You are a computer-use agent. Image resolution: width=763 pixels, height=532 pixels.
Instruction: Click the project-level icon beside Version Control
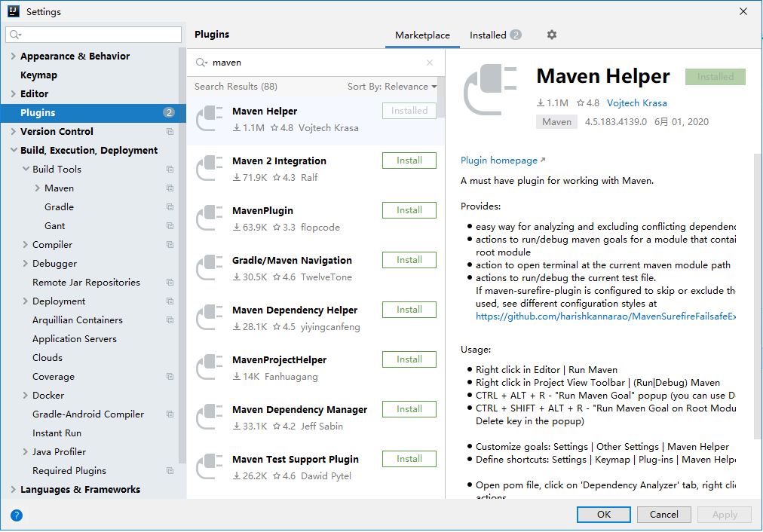pyautogui.click(x=170, y=131)
